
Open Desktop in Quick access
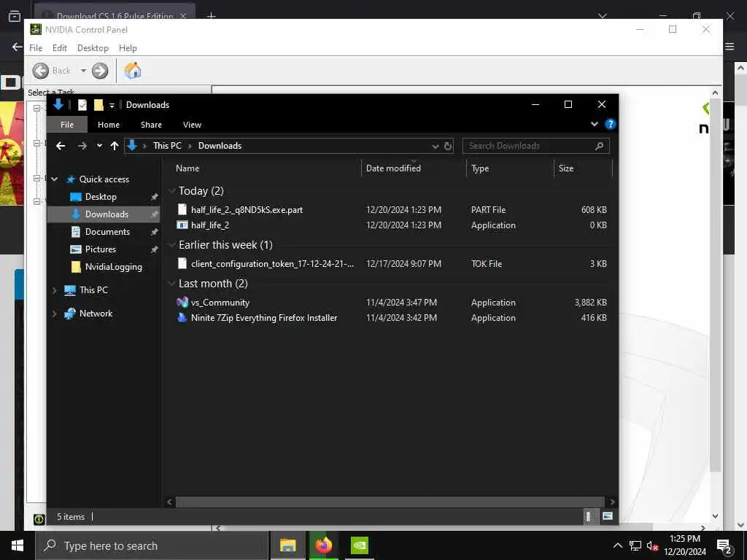101,197
